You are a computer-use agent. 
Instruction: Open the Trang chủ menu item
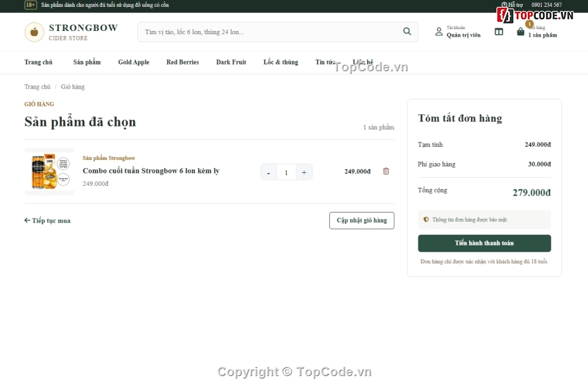point(38,63)
